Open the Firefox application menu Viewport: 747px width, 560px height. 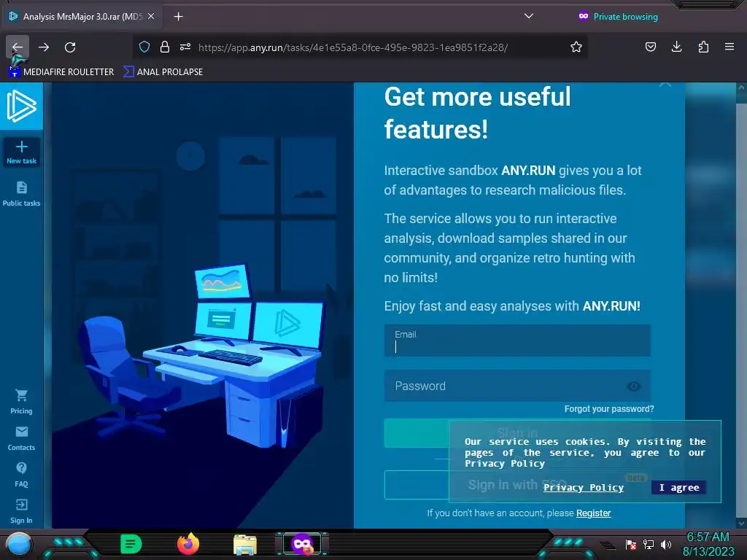(729, 47)
